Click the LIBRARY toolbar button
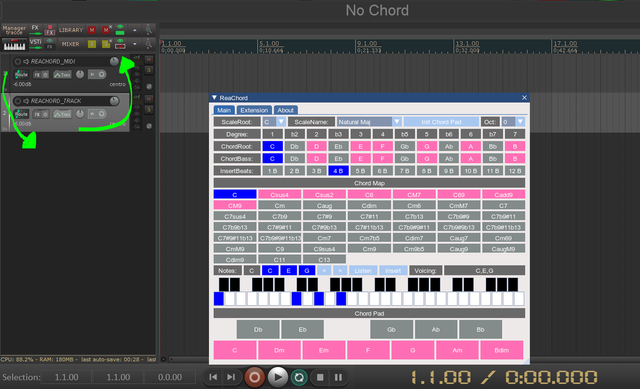 tap(71, 30)
